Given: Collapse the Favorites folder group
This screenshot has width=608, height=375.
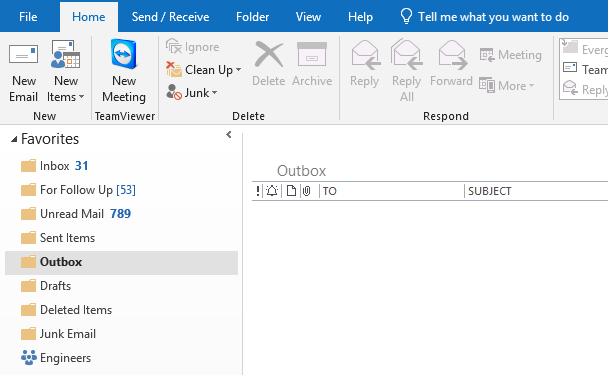Looking at the screenshot, I should coord(14,139).
